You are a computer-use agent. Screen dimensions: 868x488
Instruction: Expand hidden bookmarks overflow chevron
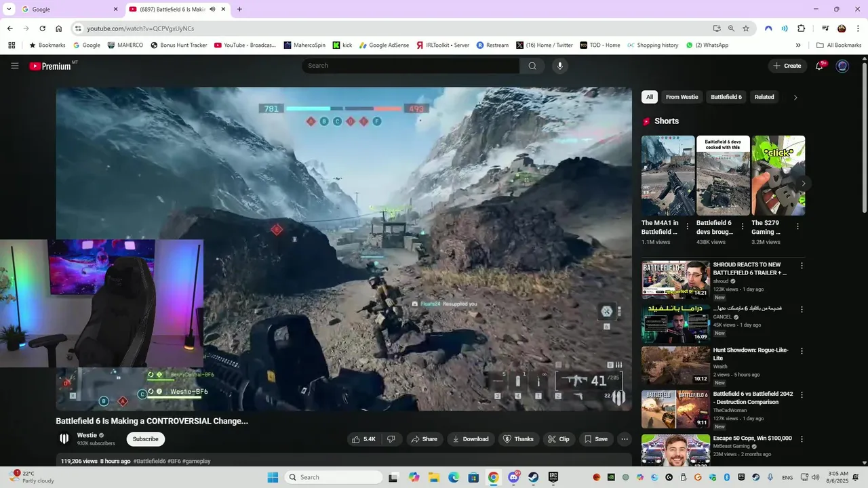point(798,45)
